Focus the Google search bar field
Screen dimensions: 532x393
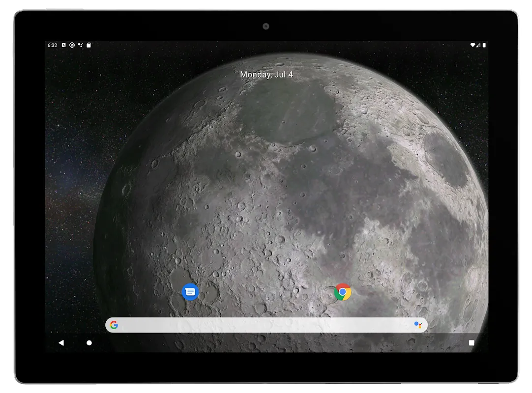pyautogui.click(x=266, y=325)
